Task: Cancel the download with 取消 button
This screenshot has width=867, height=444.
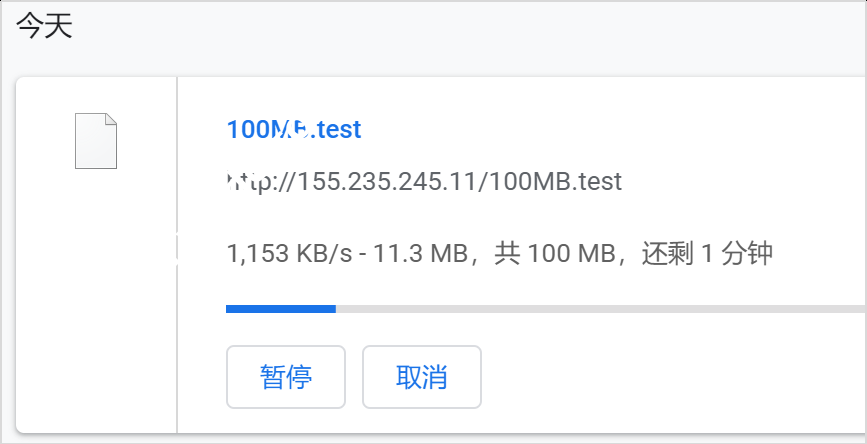Action: (422, 377)
